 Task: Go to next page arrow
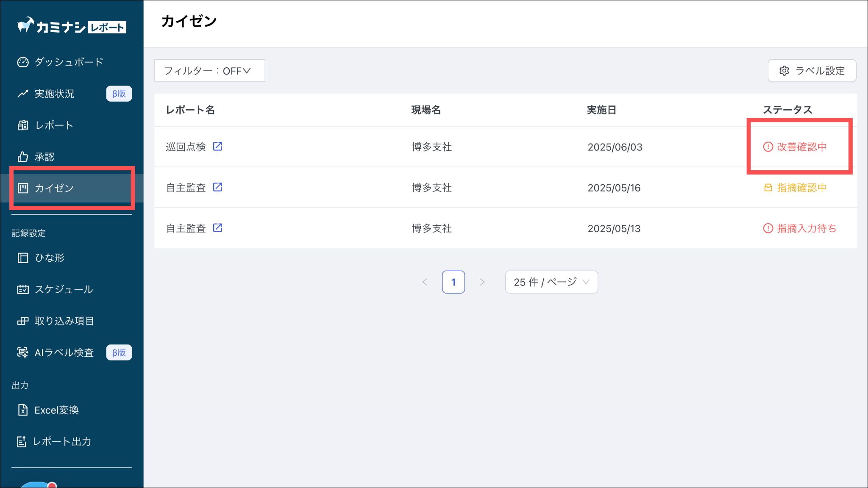482,282
